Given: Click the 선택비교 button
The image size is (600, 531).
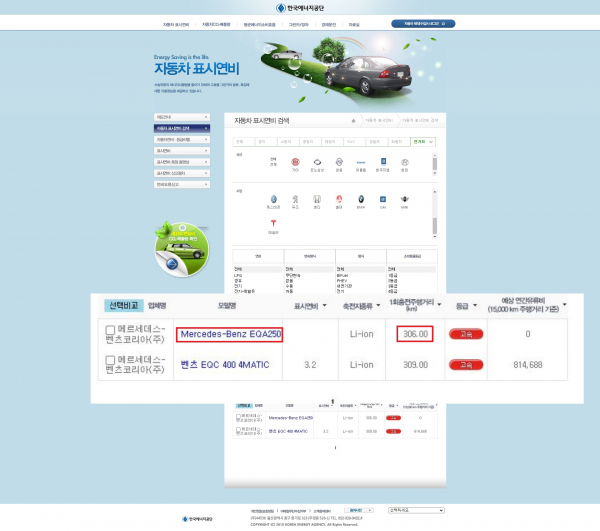Looking at the screenshot, I should (x=124, y=305).
